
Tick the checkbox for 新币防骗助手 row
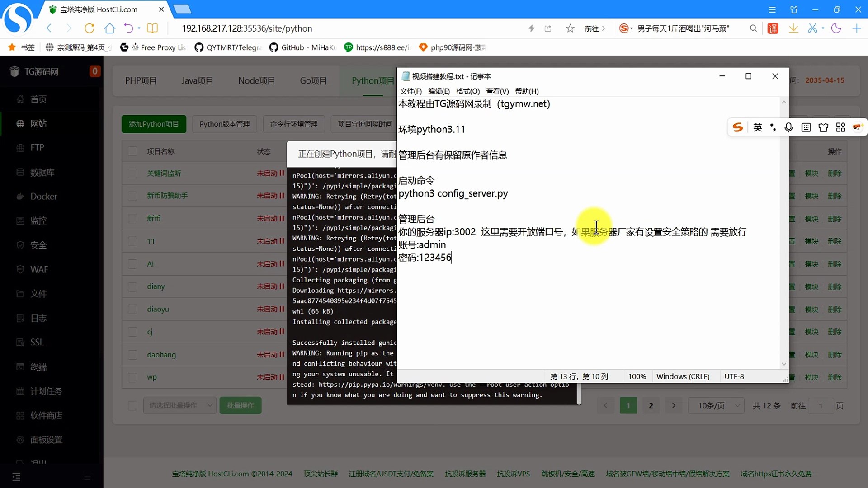point(132,196)
